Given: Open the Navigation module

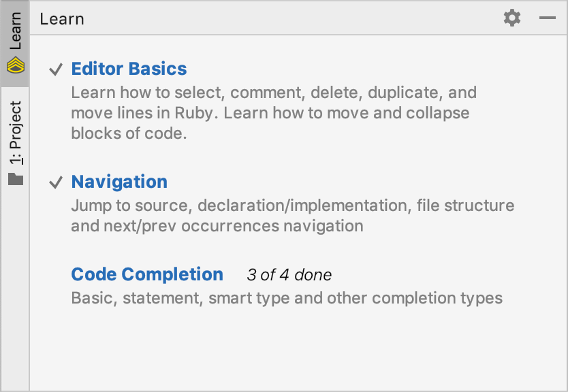Looking at the screenshot, I should point(119,182).
